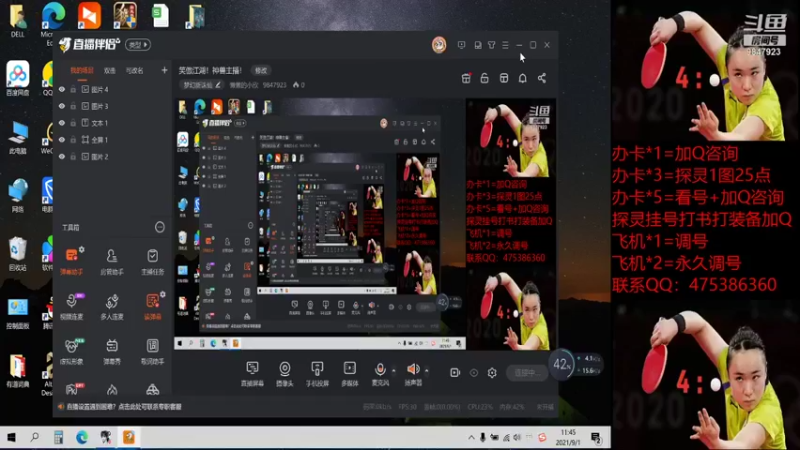Image resolution: width=800 pixels, height=450 pixels.
Task: Open the hamburger menu in title bar
Action: point(505,45)
